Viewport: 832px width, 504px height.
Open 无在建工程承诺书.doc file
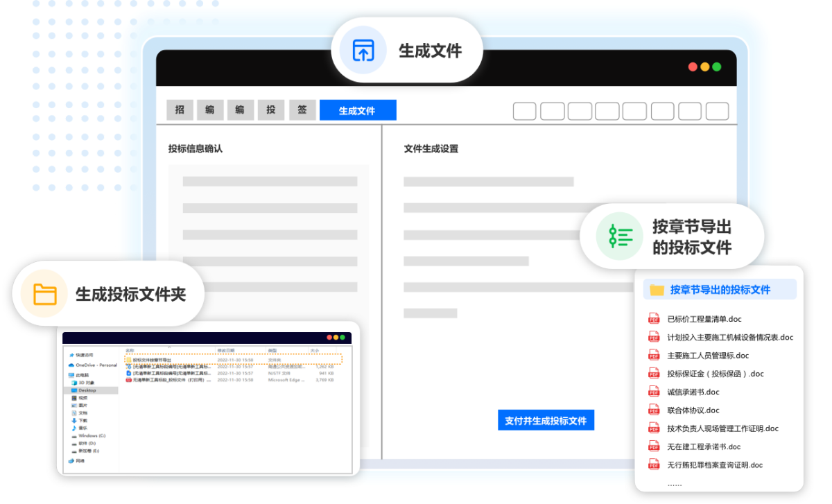pyautogui.click(x=703, y=446)
